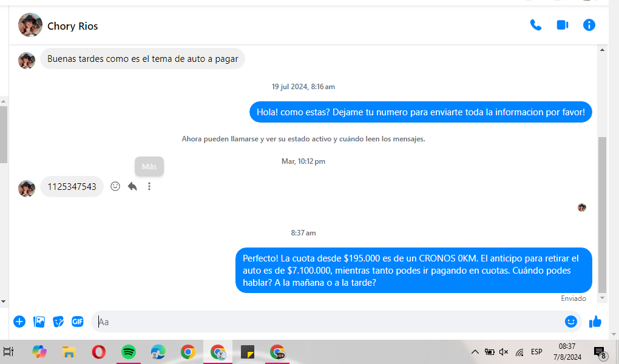619x364 pixels.
Task: Open the emoji picker in the composer
Action: coord(571,322)
